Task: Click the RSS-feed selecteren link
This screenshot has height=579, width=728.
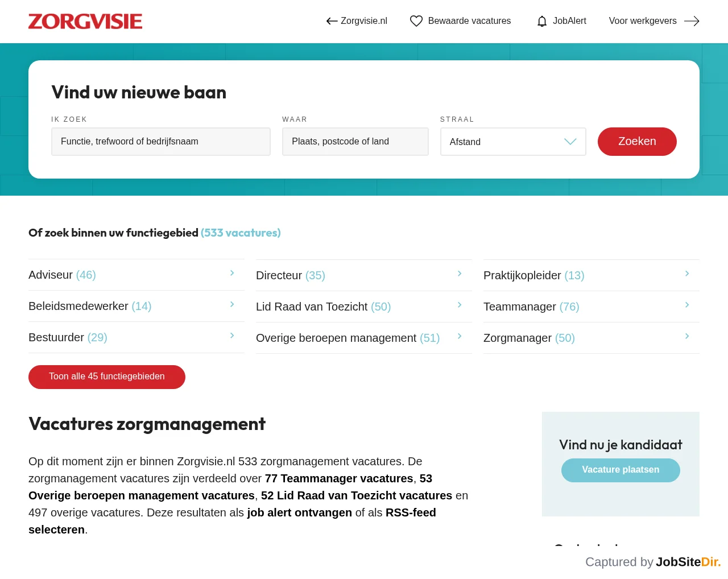Action: pos(411,512)
